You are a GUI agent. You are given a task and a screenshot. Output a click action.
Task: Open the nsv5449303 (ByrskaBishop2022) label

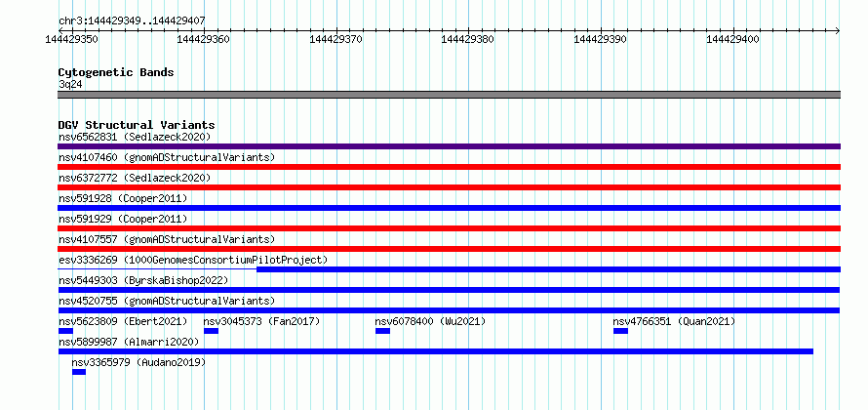click(143, 280)
